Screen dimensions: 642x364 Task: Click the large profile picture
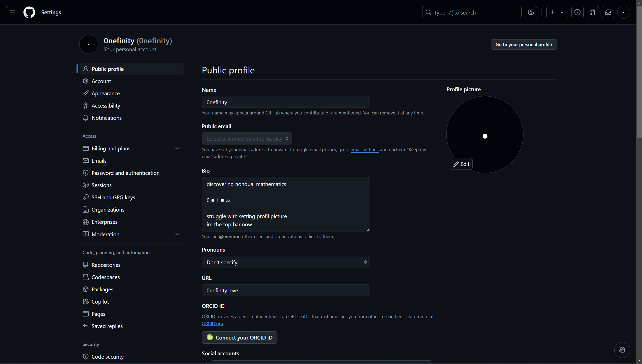[485, 135]
